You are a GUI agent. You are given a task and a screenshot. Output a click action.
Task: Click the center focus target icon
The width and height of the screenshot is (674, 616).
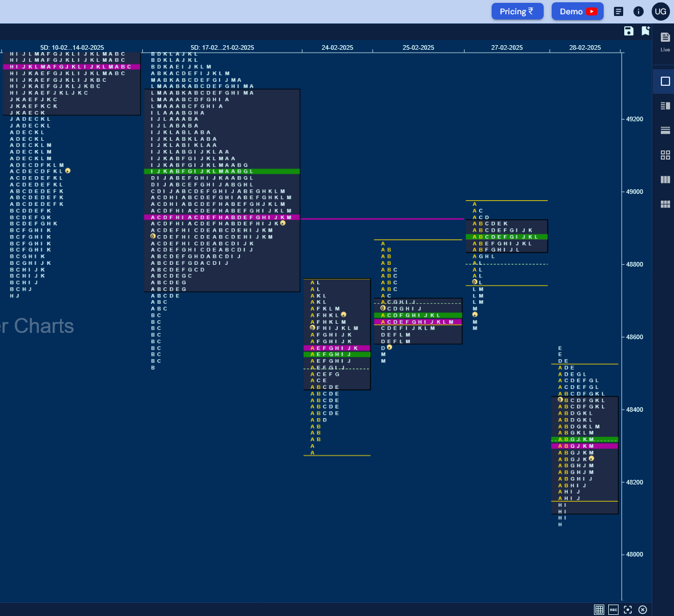[628, 610]
